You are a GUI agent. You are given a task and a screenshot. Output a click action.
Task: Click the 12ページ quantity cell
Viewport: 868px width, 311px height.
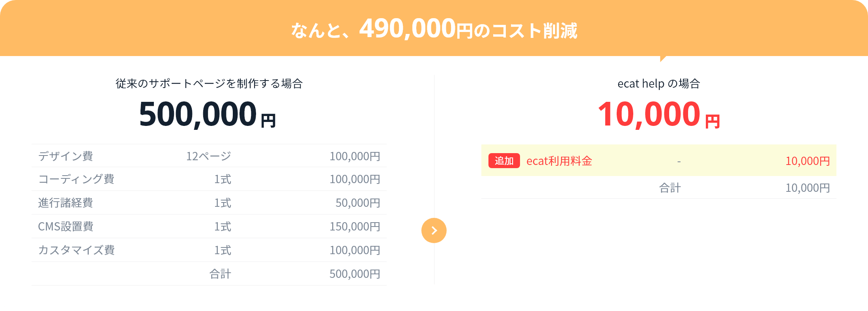click(x=209, y=156)
